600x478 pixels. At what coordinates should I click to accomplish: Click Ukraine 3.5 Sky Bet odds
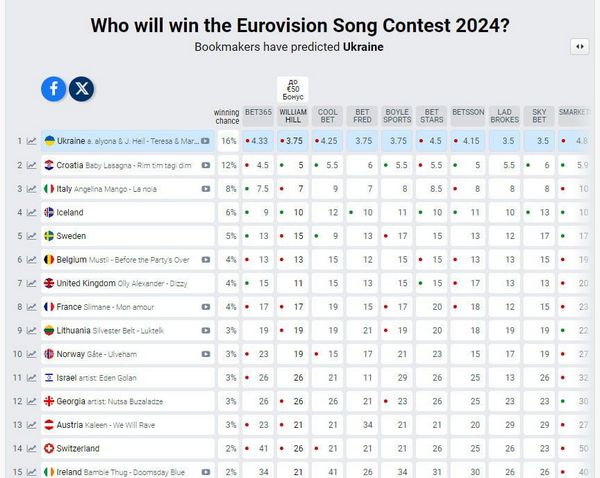pos(539,141)
